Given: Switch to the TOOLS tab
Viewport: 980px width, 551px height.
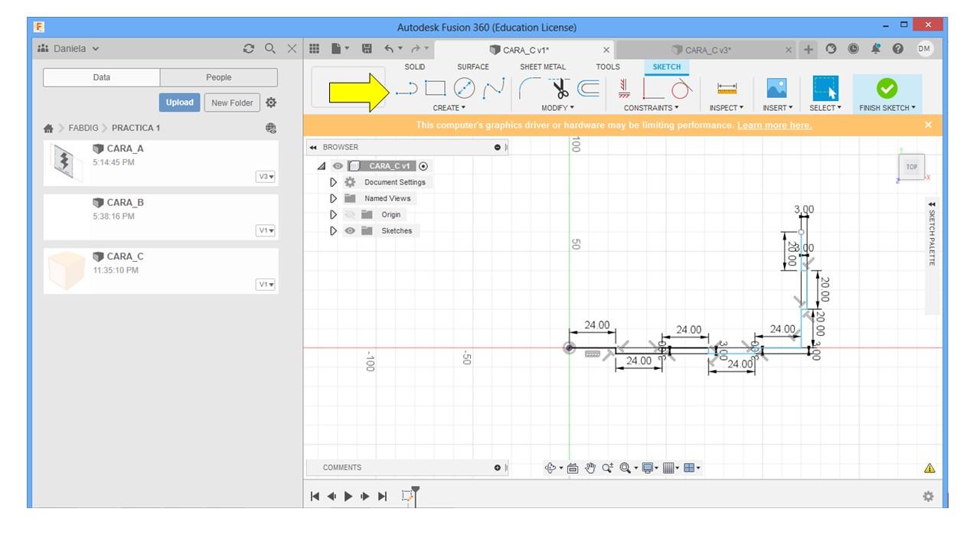Looking at the screenshot, I should (x=608, y=67).
